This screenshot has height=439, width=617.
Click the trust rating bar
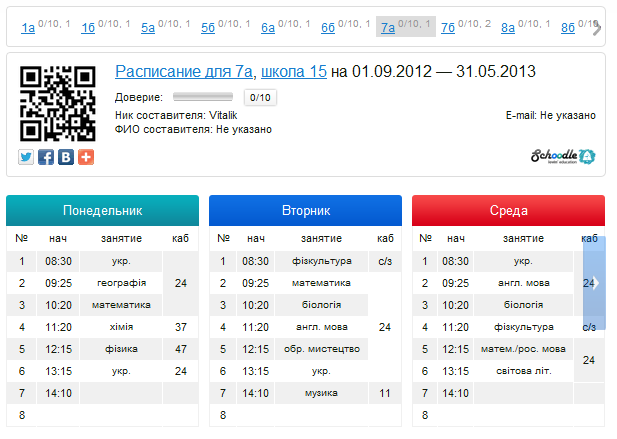[203, 97]
